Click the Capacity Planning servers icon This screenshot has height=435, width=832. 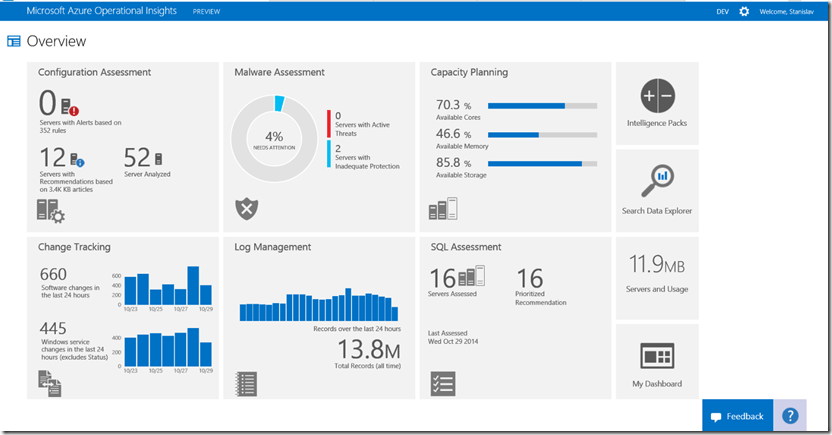(x=443, y=210)
